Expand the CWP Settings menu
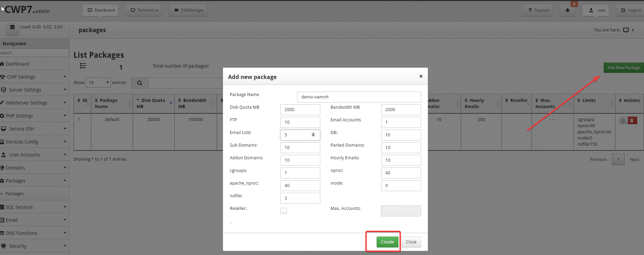The width and height of the screenshot is (644, 255). click(x=34, y=77)
